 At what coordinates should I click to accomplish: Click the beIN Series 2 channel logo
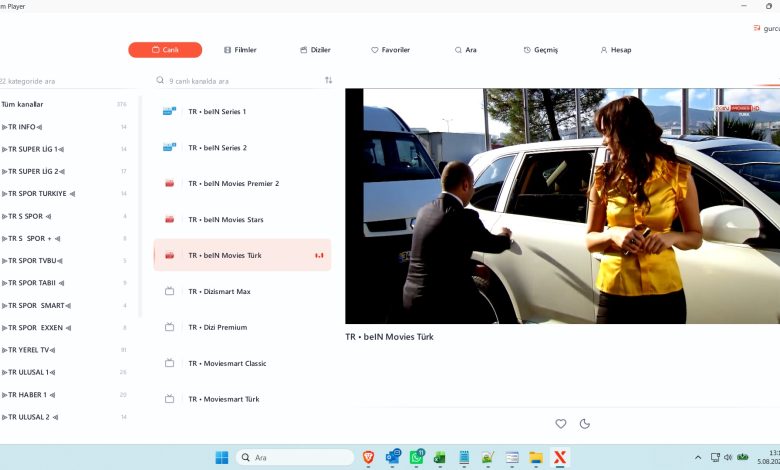169,147
